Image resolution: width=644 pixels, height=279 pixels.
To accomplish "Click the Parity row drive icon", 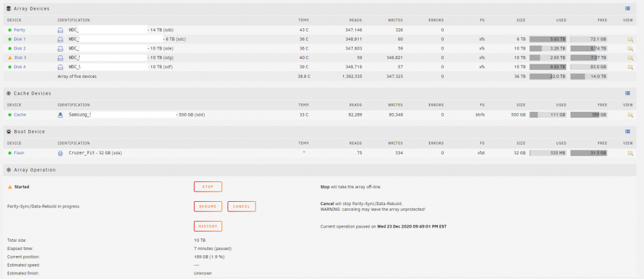I will click(x=60, y=30).
